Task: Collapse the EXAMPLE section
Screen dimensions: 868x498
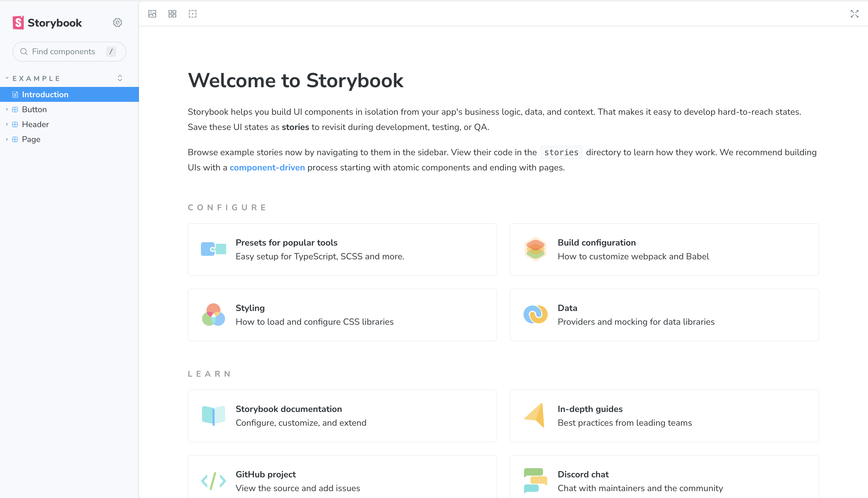Action: pos(33,78)
